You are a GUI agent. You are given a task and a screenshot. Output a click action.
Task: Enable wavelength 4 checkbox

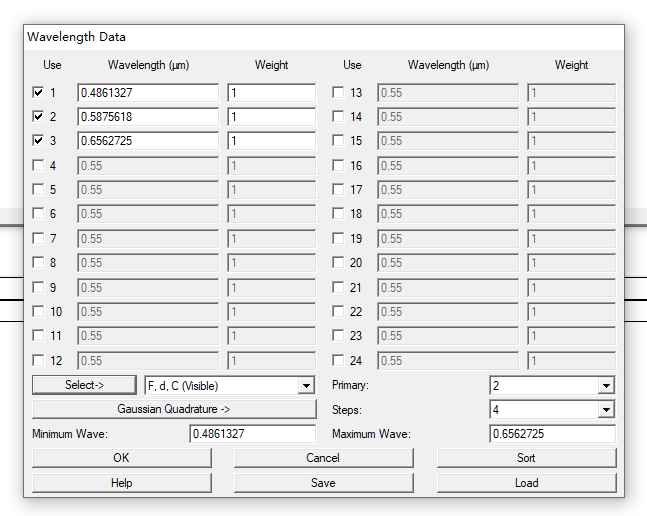pos(38,165)
